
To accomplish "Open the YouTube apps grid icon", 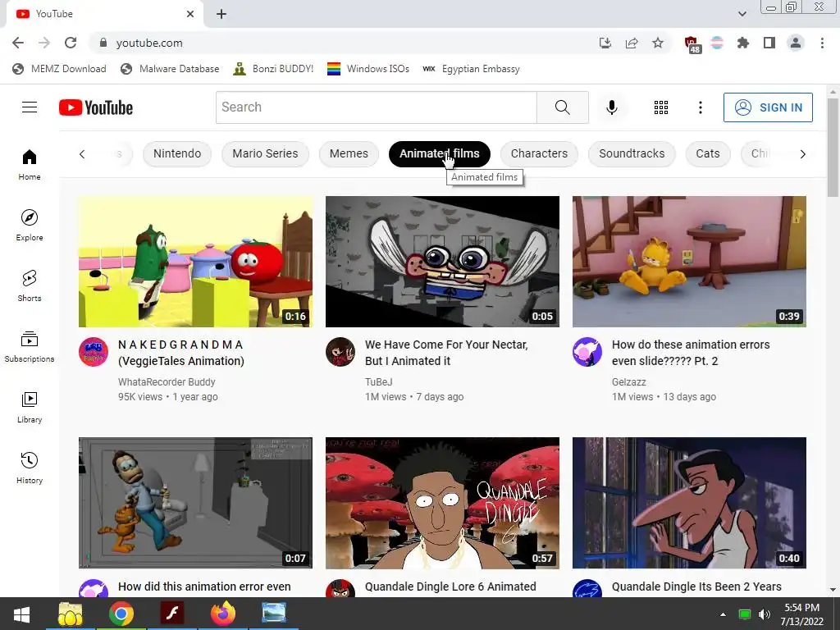I will tap(661, 107).
